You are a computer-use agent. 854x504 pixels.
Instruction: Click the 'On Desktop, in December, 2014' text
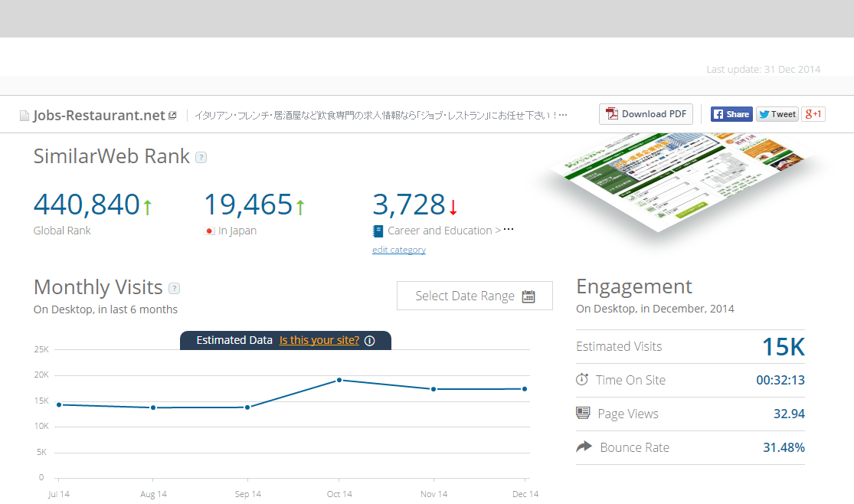[655, 309]
